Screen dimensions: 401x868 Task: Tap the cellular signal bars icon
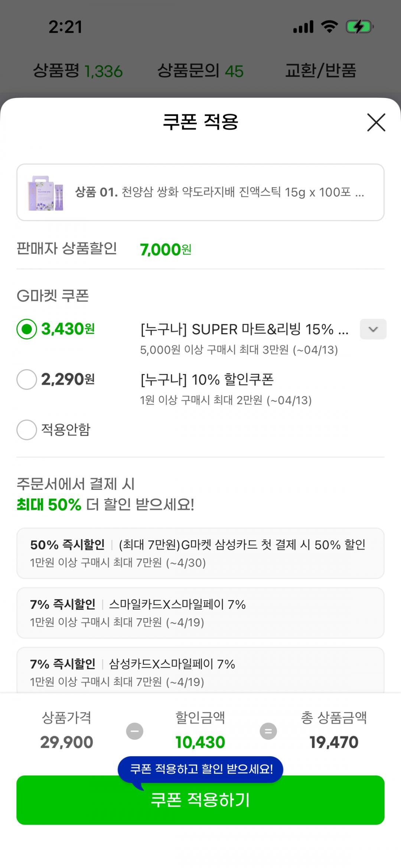[x=303, y=27]
